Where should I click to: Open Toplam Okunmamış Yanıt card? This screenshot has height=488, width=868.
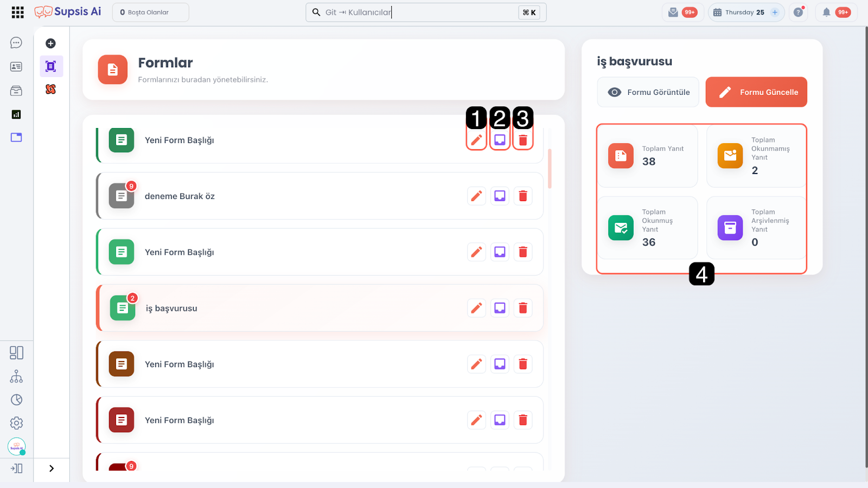pyautogui.click(x=756, y=156)
